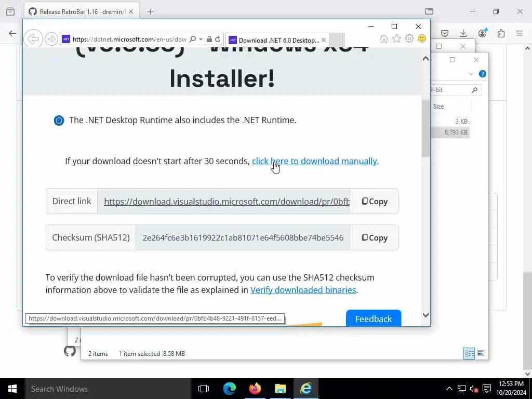The height and width of the screenshot is (399, 532).
Task: Open a new Firefox tab with plus
Action: (x=150, y=12)
